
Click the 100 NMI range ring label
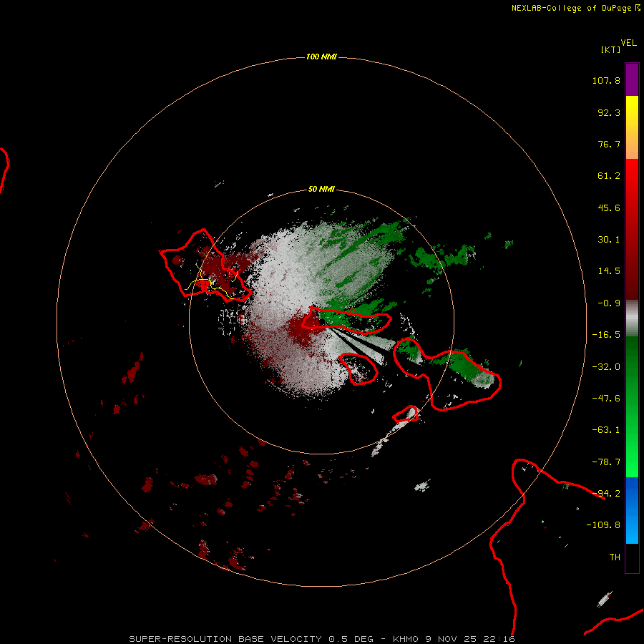coord(321,57)
